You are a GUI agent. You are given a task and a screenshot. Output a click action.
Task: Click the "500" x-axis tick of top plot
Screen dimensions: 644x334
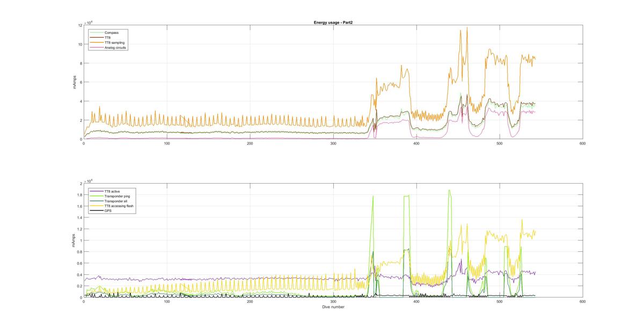coord(500,143)
